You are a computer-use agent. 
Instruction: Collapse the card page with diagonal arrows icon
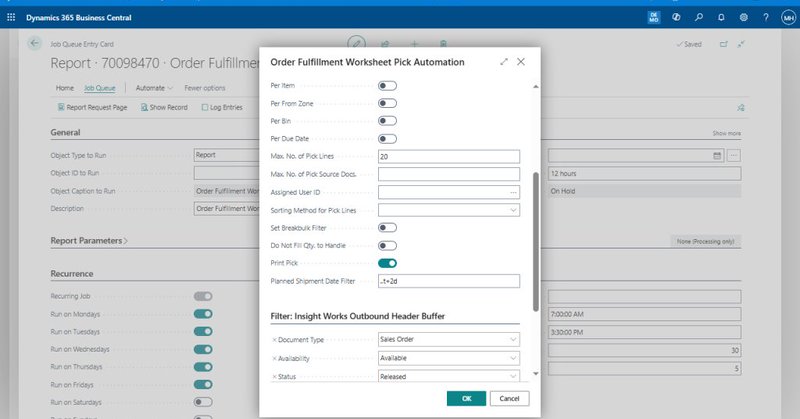point(741,44)
